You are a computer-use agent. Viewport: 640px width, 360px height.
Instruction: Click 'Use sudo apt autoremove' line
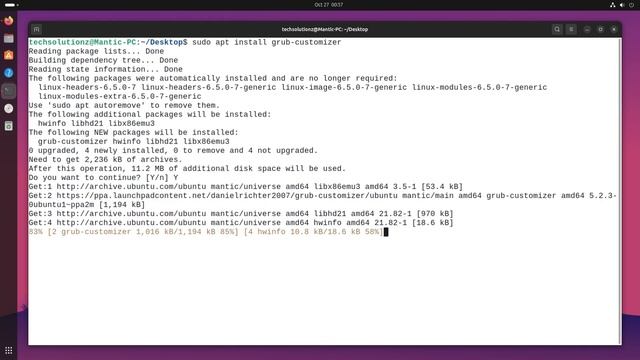124,105
